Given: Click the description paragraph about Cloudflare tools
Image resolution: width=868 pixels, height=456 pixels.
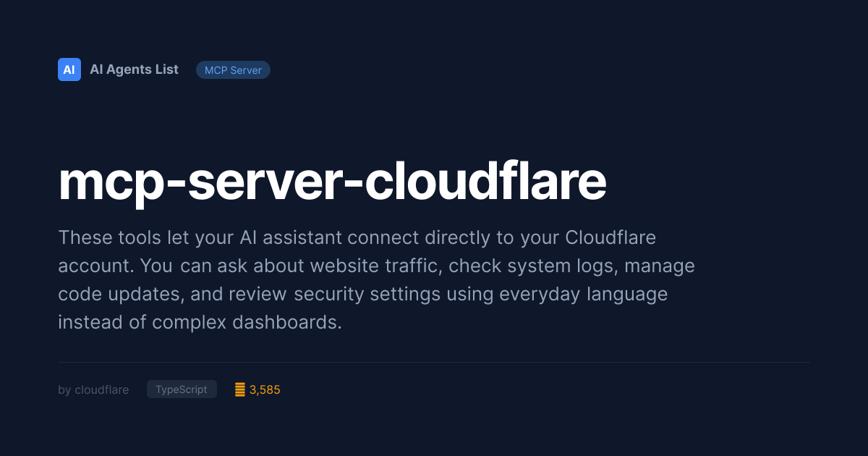Looking at the screenshot, I should 376,279.
